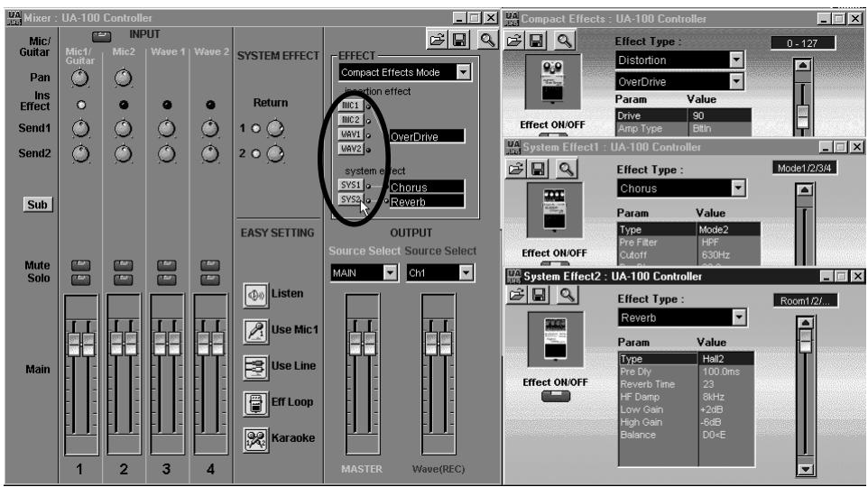Select the Drive parameter row
The image size is (868, 487).
click(x=683, y=115)
